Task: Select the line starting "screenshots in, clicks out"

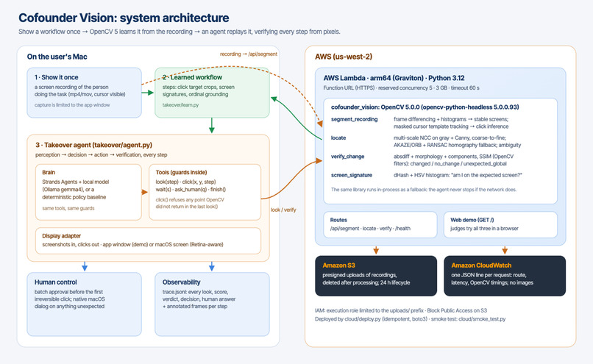Action: [132, 245]
